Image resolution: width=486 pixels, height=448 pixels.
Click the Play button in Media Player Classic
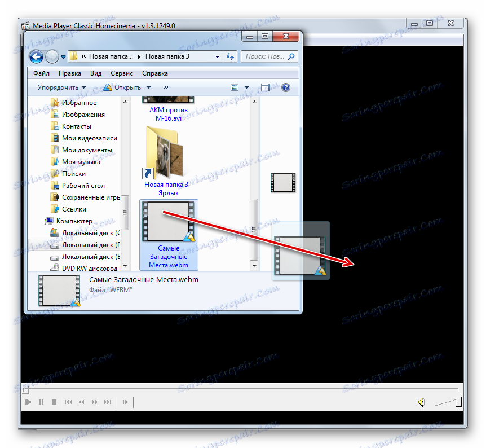click(28, 402)
